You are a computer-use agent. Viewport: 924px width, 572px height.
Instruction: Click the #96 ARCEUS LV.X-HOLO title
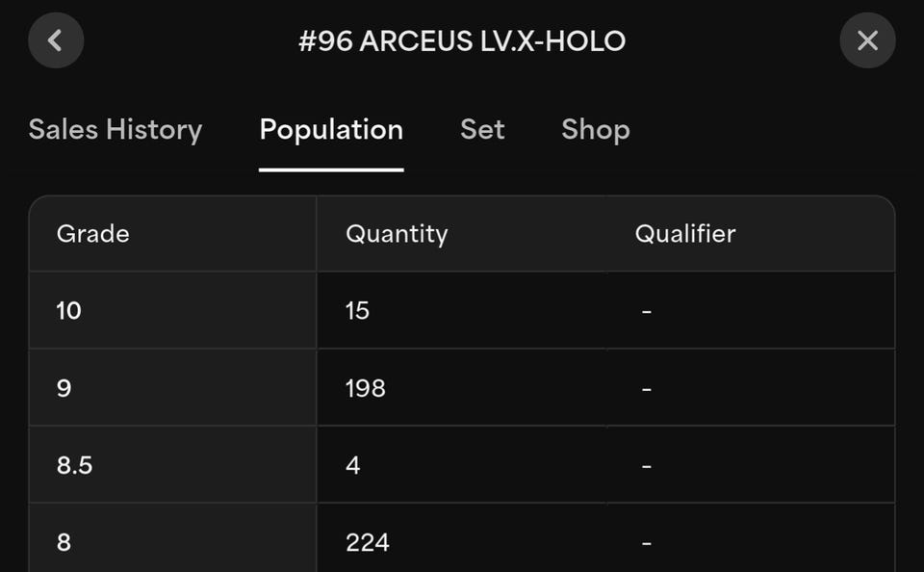click(462, 41)
